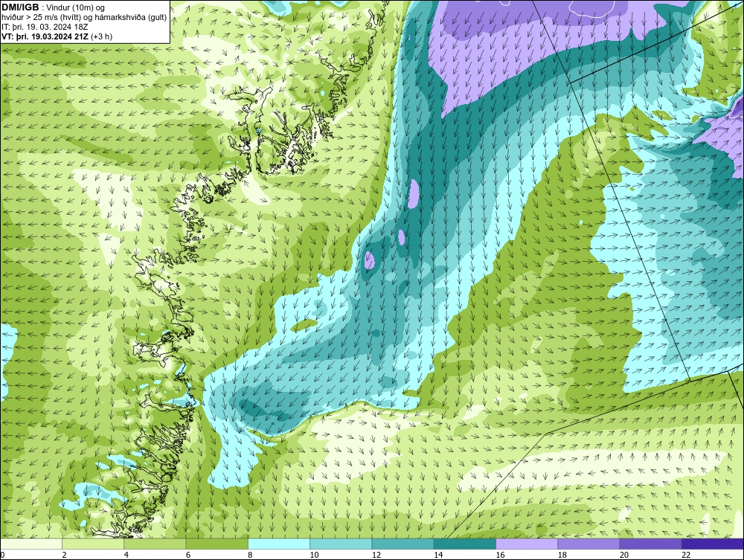Viewport: 744px width, 560px height.
Task: Click the legend label '12'
Action: click(x=376, y=556)
